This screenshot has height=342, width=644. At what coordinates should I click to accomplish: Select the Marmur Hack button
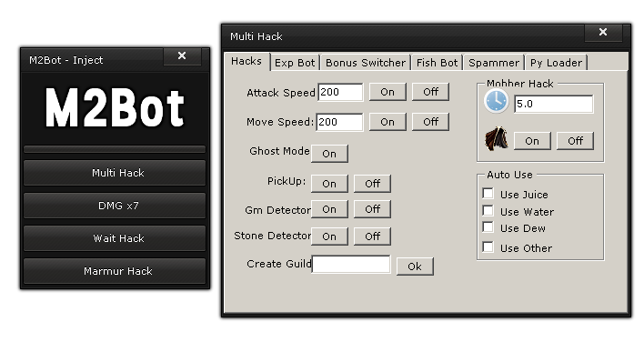[115, 271]
